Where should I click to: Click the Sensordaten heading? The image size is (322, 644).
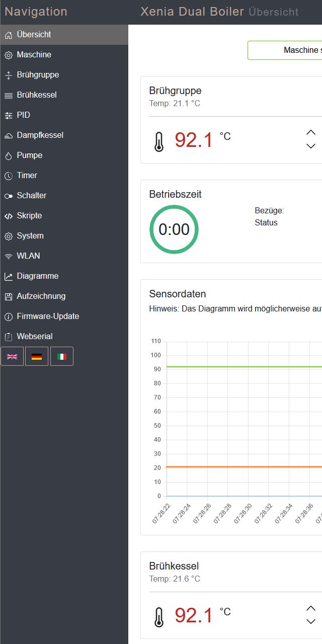point(178,294)
